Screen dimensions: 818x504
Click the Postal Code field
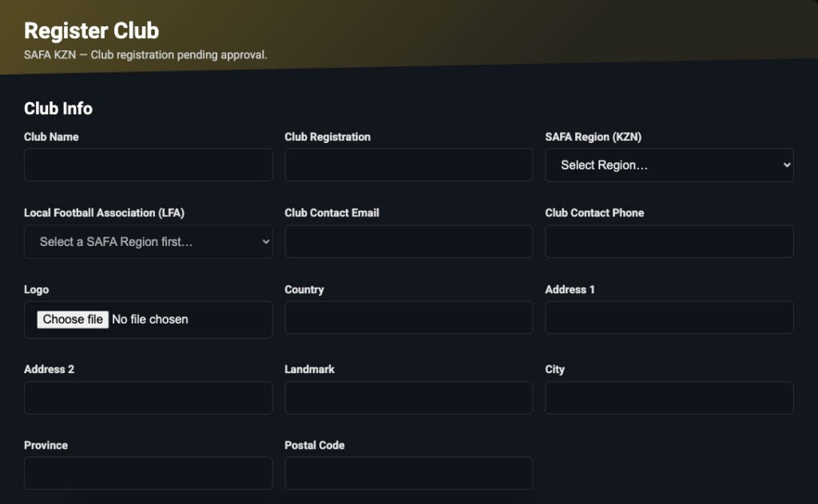[x=408, y=473]
